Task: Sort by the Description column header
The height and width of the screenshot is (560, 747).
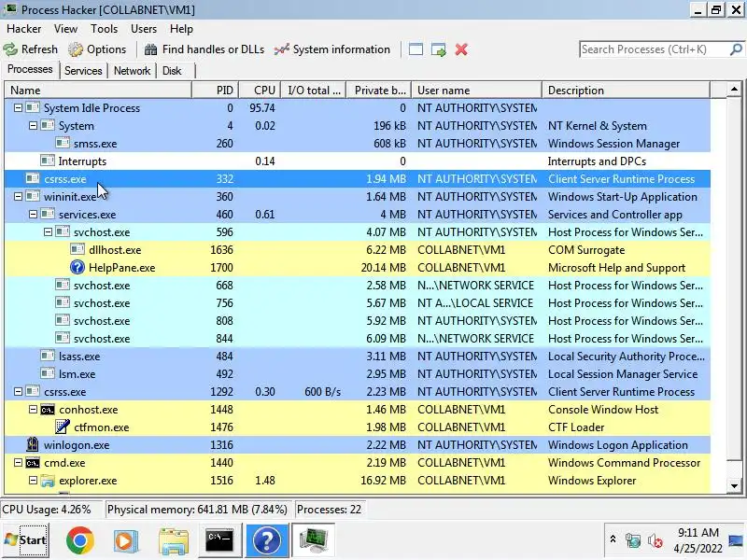Action: [626, 90]
